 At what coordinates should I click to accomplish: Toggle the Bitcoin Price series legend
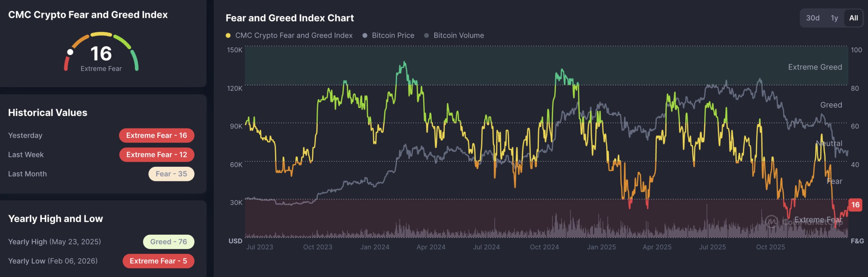[389, 35]
